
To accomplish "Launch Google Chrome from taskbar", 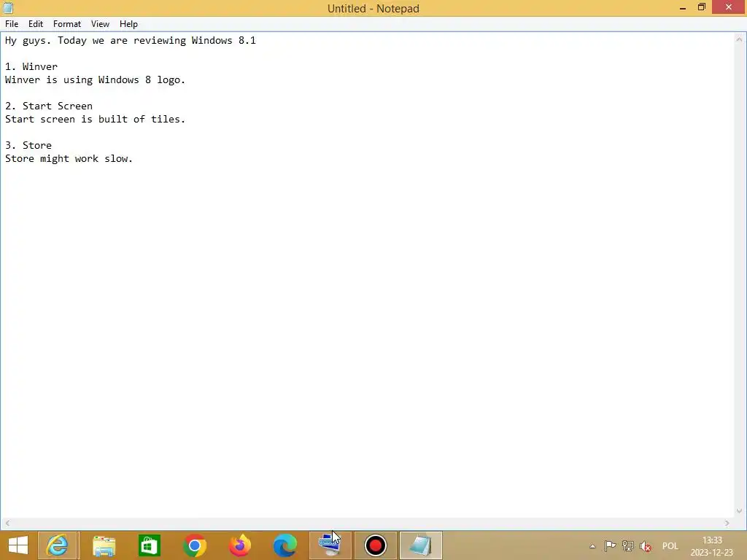I will click(194, 545).
